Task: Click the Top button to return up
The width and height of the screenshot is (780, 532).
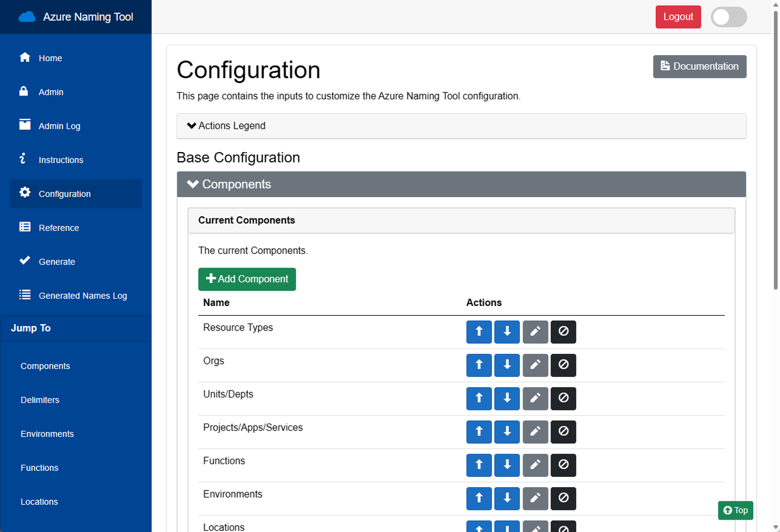Action: click(x=735, y=511)
